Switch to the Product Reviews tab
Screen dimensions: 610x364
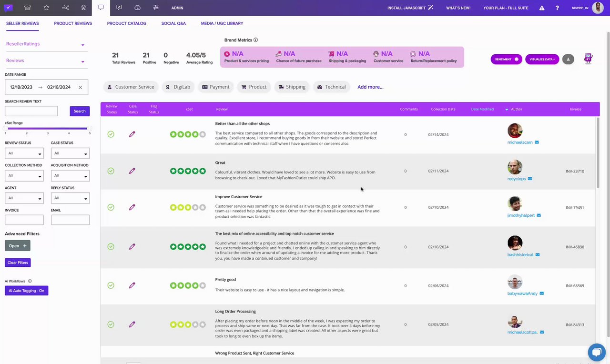tap(73, 23)
